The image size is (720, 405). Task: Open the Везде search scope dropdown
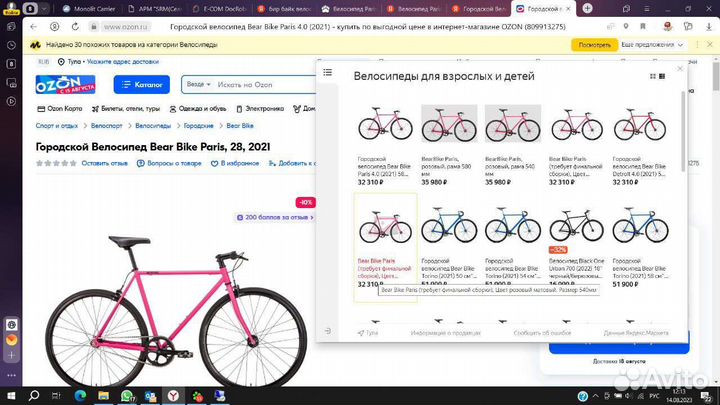click(198, 84)
